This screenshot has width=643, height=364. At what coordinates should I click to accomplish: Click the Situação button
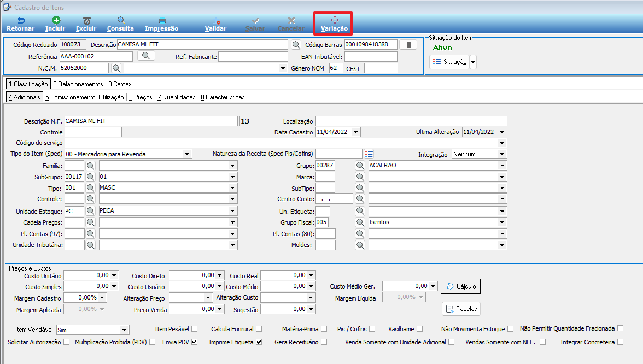click(449, 62)
